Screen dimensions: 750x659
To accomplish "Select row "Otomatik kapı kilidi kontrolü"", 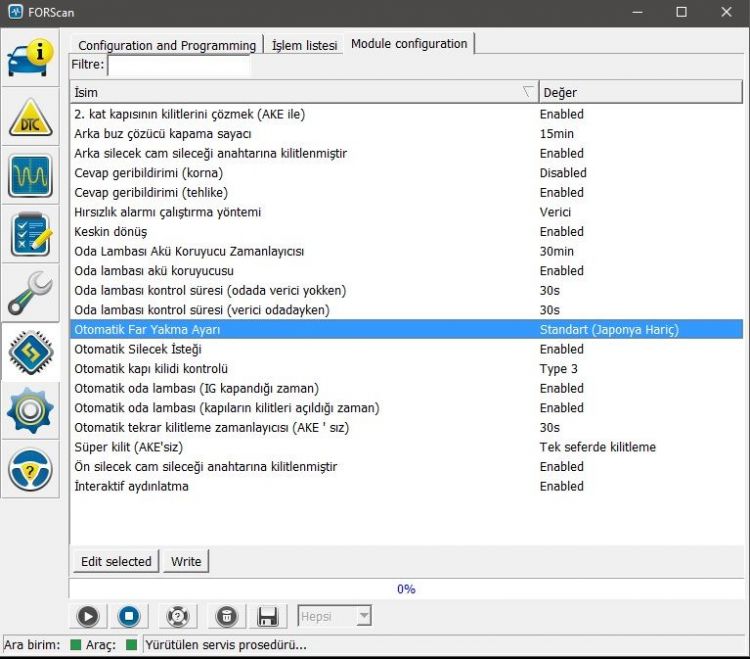I will tap(407, 369).
